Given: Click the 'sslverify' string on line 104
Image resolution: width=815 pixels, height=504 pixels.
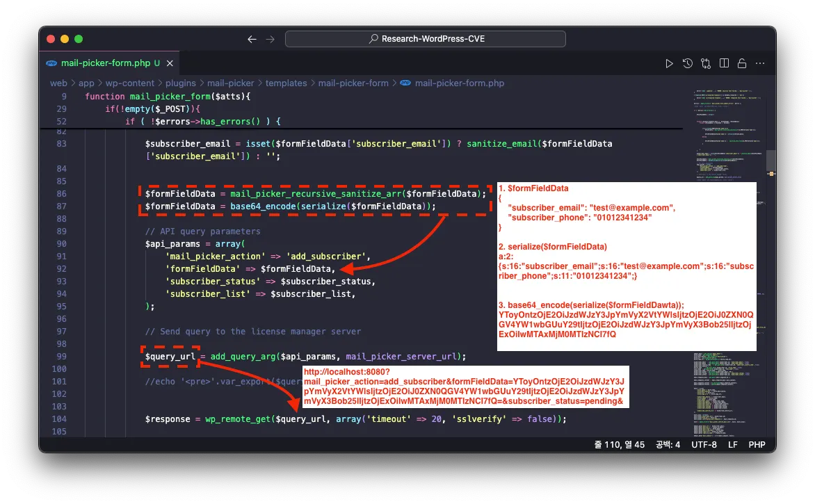Looking at the screenshot, I should (x=478, y=418).
